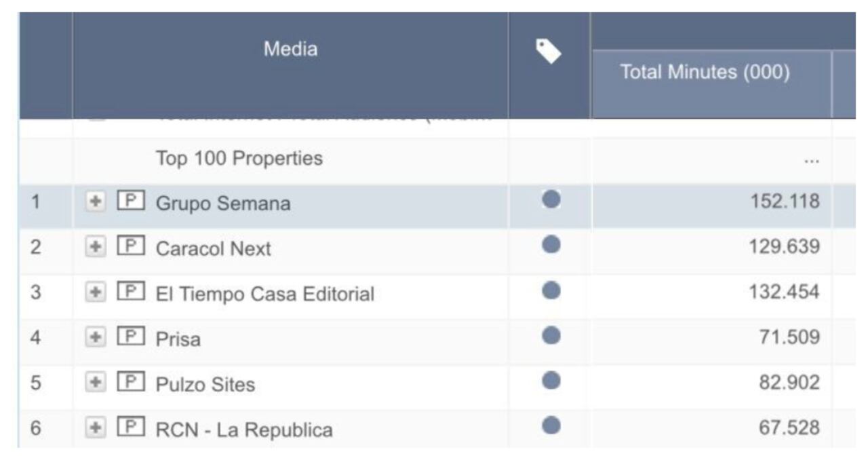Click the tag icon in header
Viewport: 868px width, 460px height.
[x=548, y=51]
